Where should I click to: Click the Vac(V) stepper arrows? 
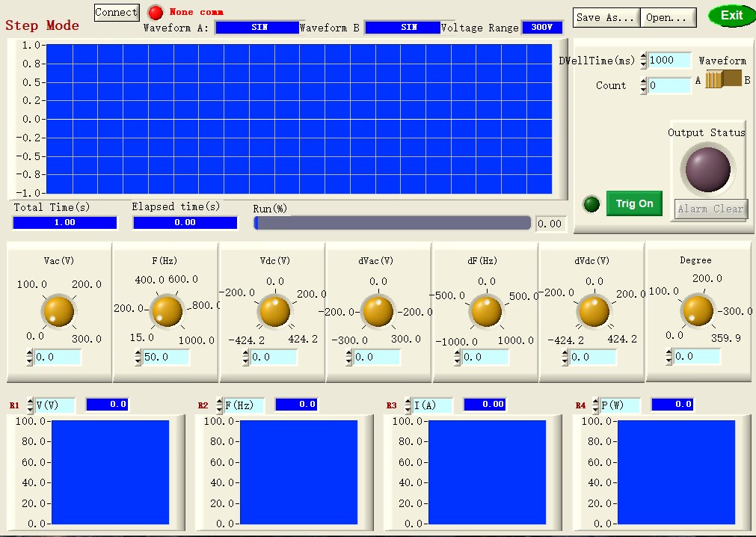point(30,358)
